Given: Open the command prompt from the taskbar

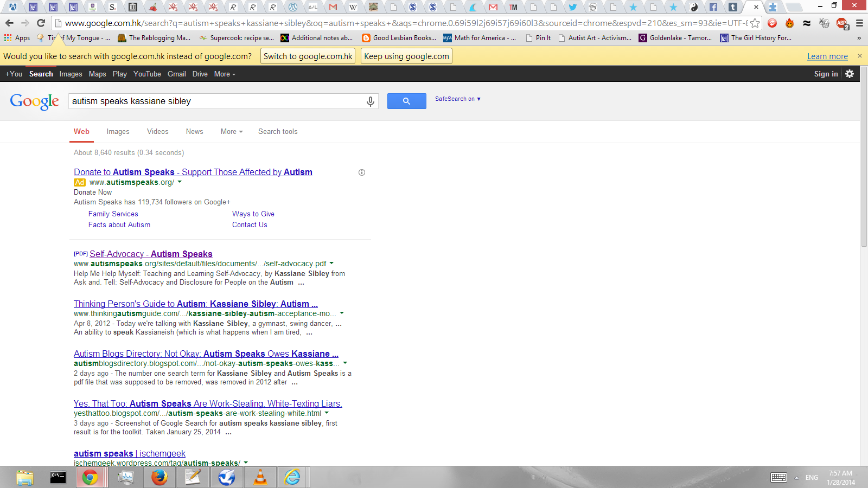Looking at the screenshot, I should coord(58,477).
